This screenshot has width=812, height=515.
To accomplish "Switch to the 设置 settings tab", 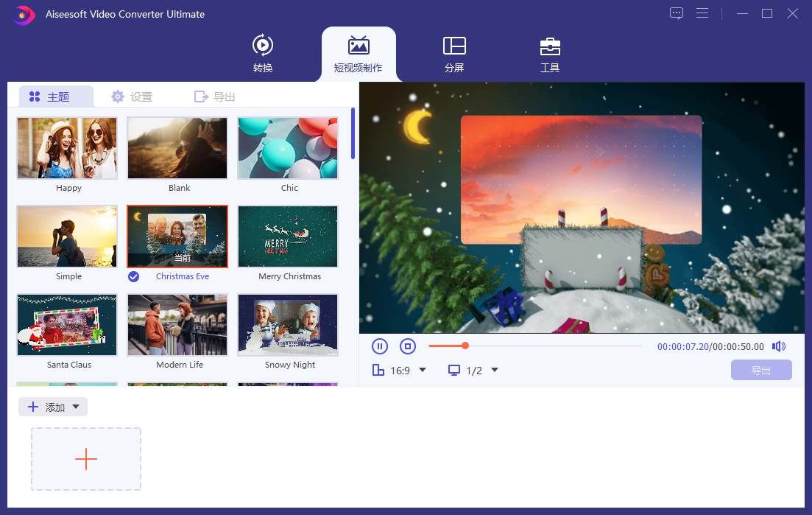I will click(x=132, y=97).
